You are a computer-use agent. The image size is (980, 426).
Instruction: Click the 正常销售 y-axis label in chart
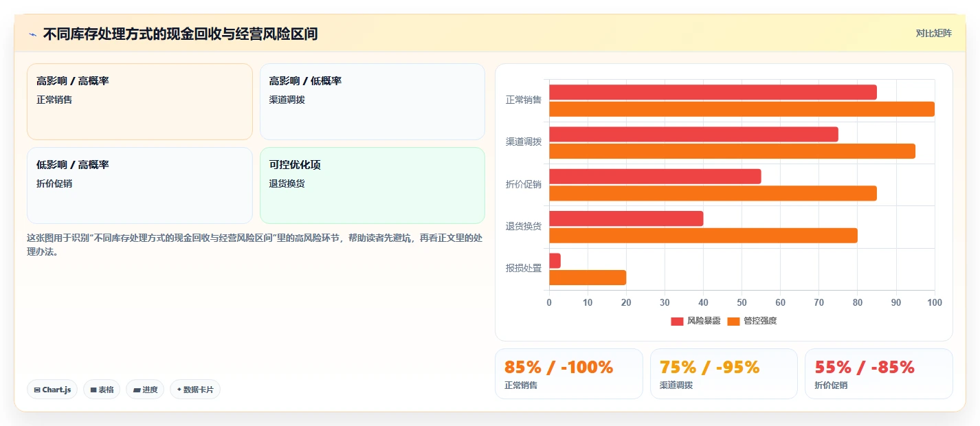[524, 100]
